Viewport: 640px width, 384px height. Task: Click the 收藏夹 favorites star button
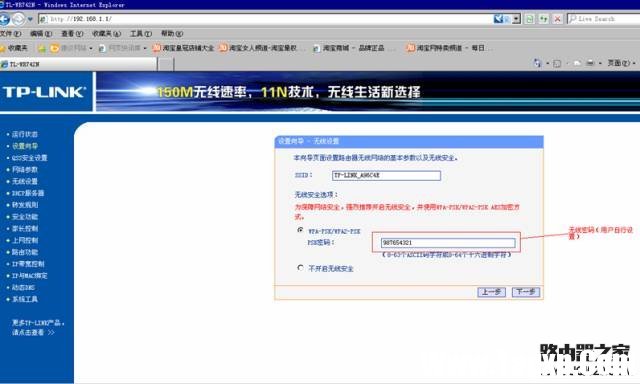[x=14, y=48]
